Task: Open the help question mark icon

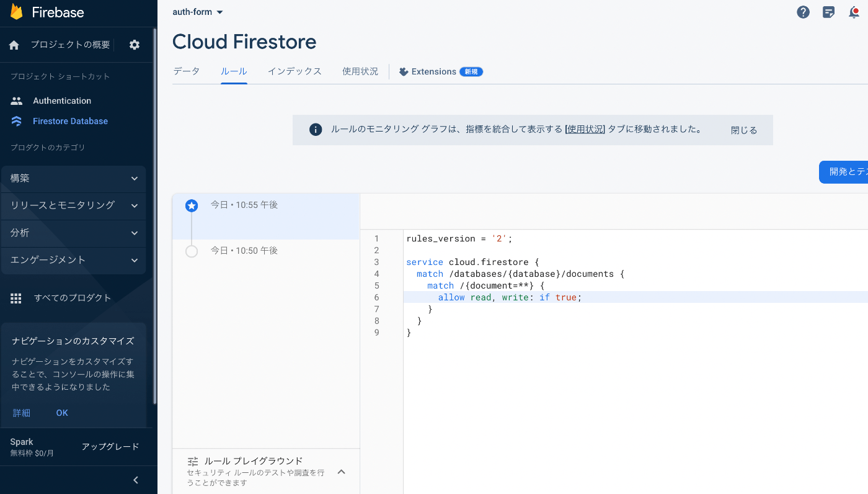Action: (x=803, y=12)
